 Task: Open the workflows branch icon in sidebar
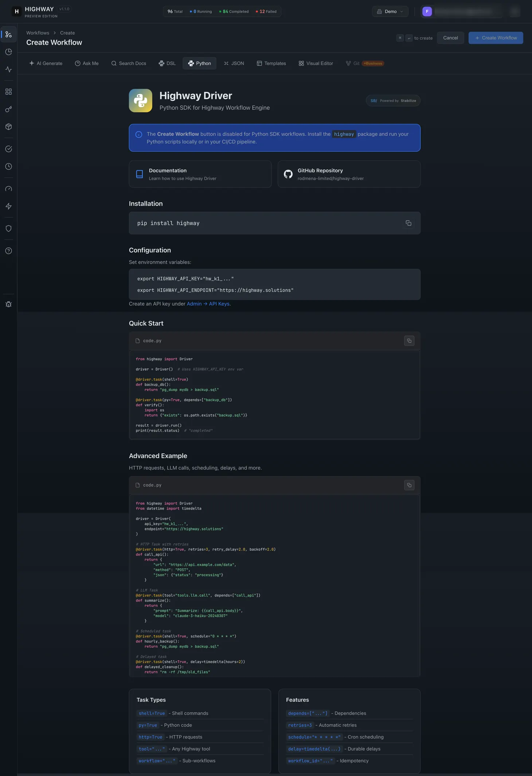(x=8, y=35)
